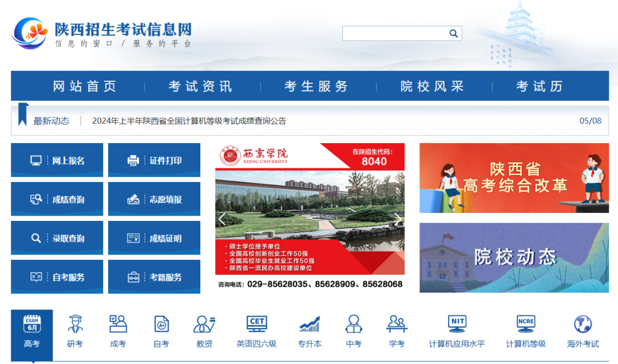Screen dimensions: 618x364
Task: Open the 网上报名 online registration panel
Action: click(x=57, y=160)
